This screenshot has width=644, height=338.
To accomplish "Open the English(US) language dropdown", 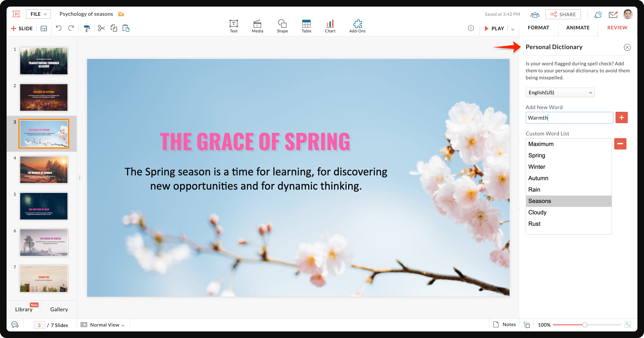I will click(x=560, y=93).
